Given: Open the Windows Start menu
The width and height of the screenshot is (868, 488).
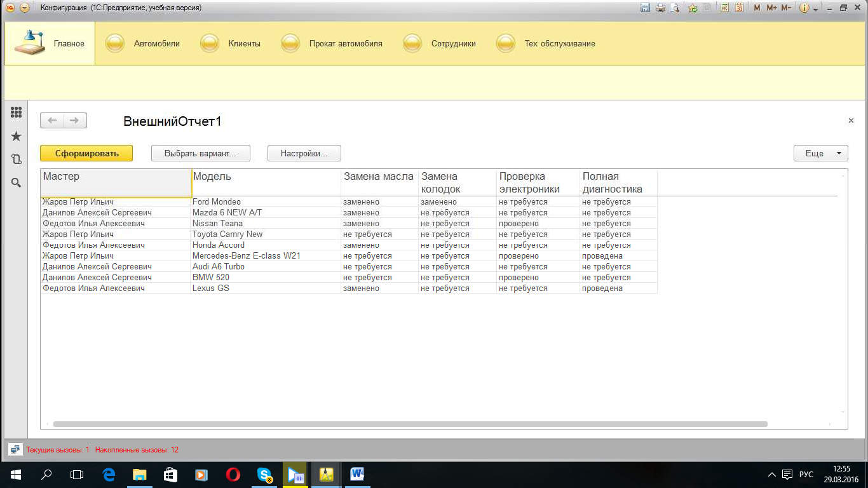Looking at the screenshot, I should pyautogui.click(x=15, y=475).
